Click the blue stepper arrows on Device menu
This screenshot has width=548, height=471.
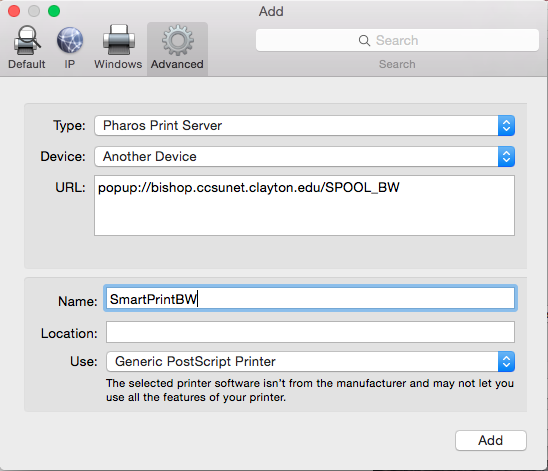(506, 157)
